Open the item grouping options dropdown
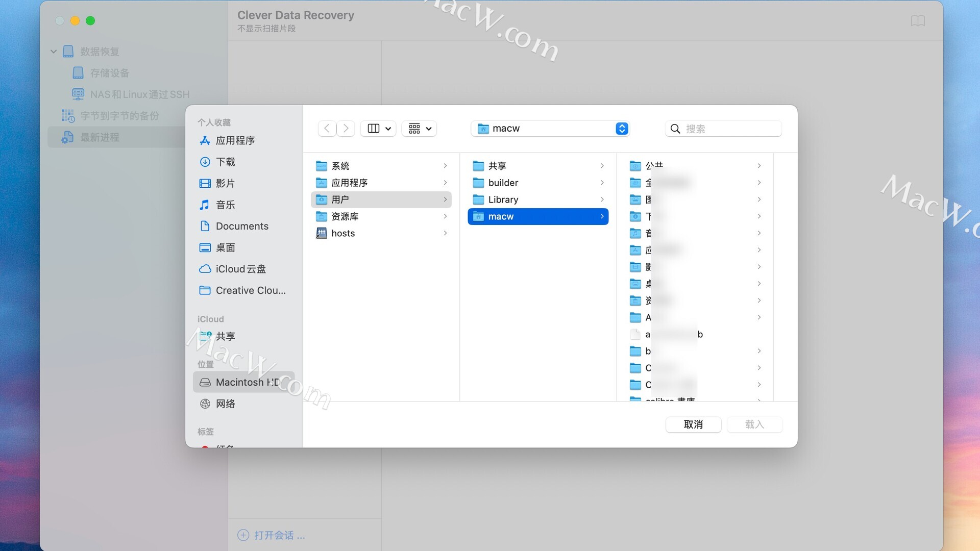980x551 pixels. point(420,129)
